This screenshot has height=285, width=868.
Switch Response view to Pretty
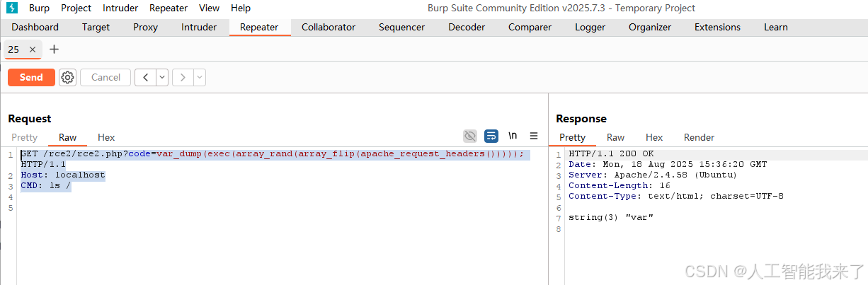[x=572, y=137]
